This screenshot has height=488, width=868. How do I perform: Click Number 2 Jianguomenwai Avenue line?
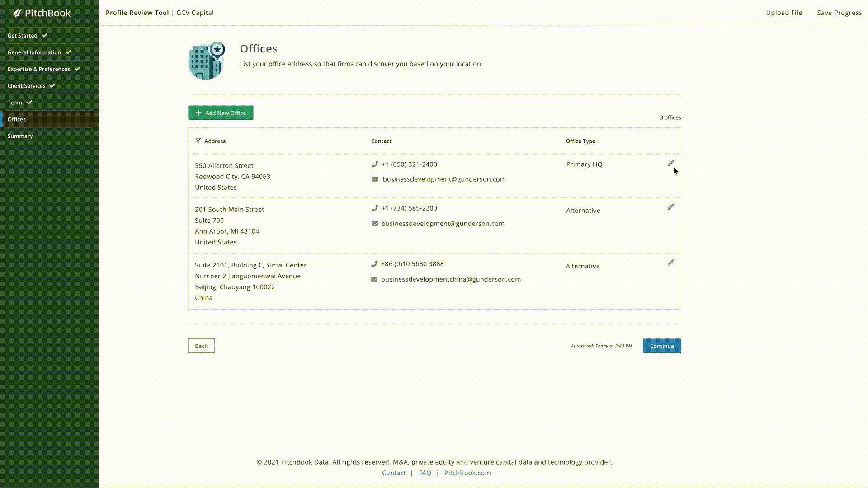(248, 276)
